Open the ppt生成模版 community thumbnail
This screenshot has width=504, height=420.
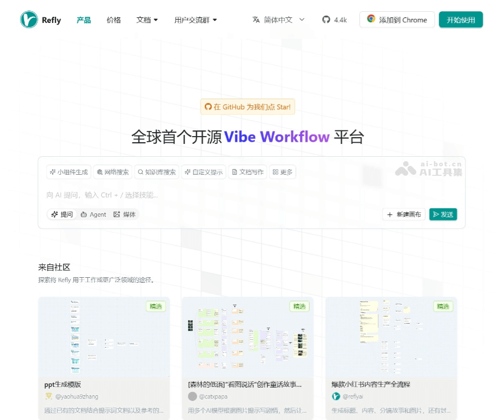tap(104, 337)
